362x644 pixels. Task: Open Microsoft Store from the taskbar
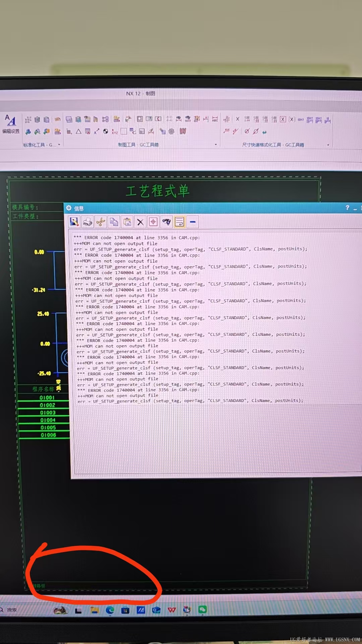(x=125, y=610)
